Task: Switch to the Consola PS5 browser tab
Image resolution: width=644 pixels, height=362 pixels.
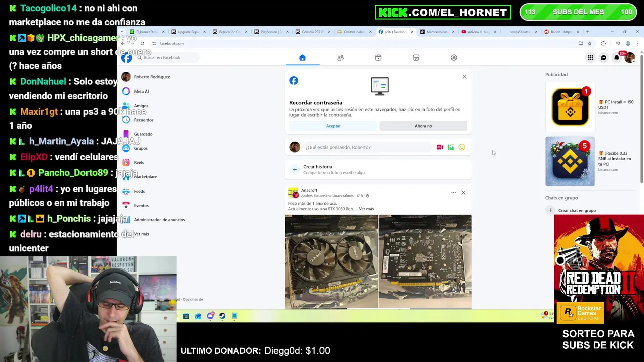Action: click(312, 32)
